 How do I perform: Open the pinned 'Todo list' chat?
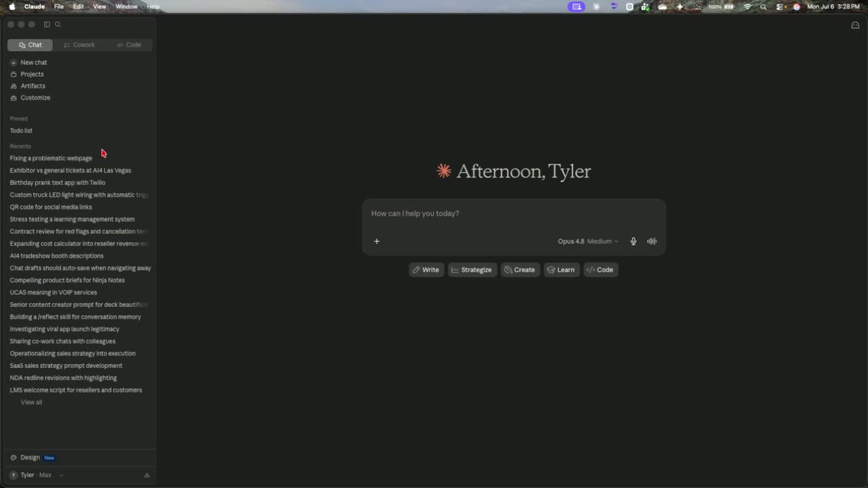pos(21,131)
